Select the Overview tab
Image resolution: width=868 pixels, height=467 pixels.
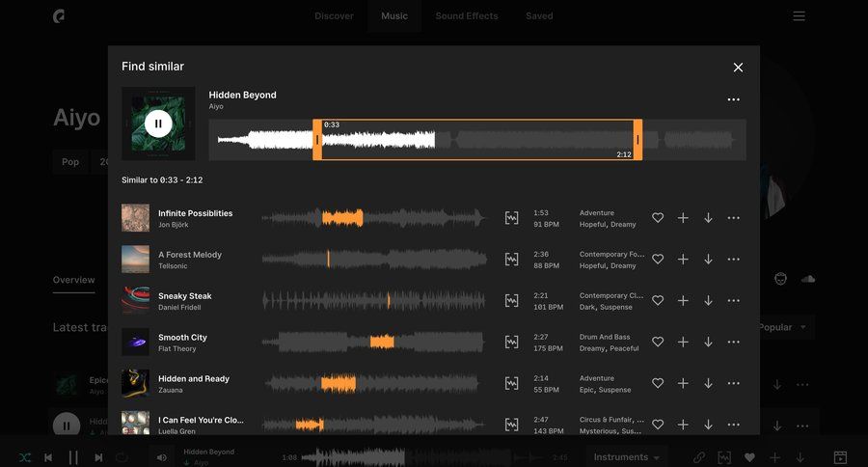[x=73, y=280]
